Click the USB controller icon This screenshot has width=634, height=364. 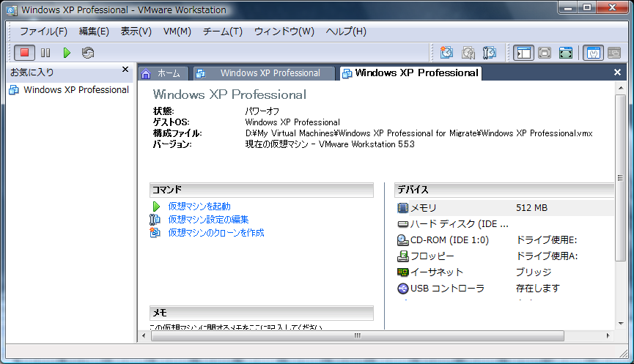[402, 289]
